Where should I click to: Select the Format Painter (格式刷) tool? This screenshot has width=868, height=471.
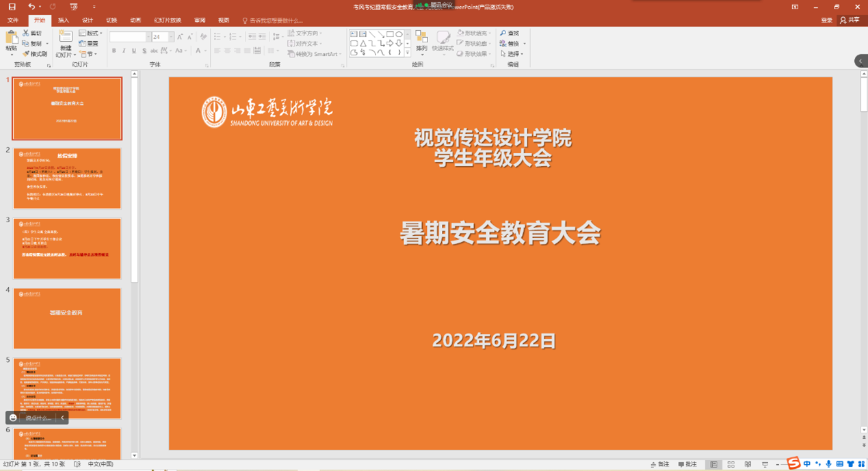(x=35, y=54)
